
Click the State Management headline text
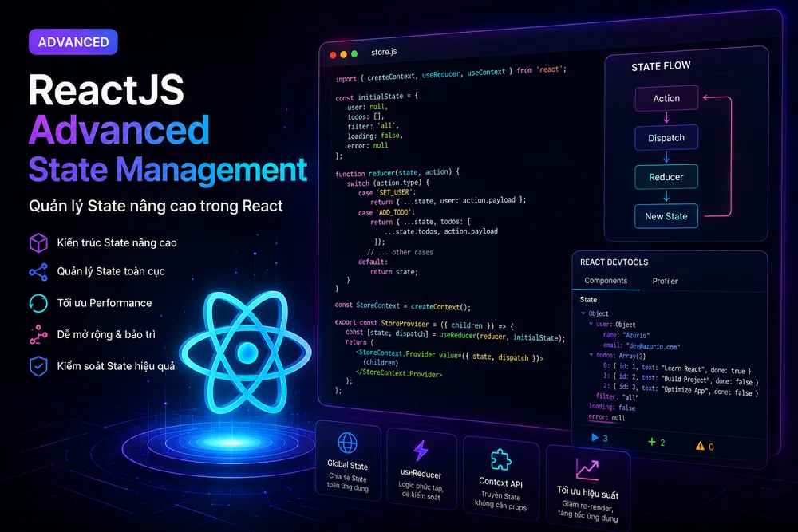(x=168, y=169)
